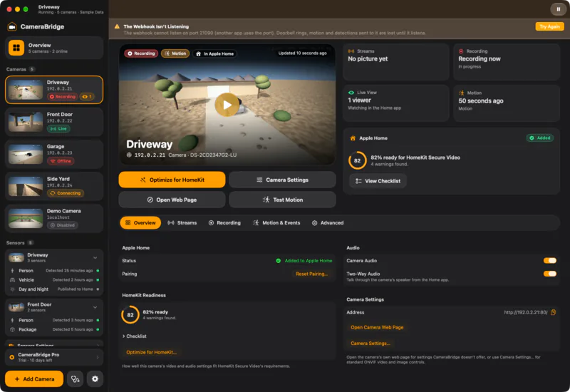Image resolution: width=570 pixels, height=392 pixels.
Task: Click the Optimize for HomeKit... link
Action: pyautogui.click(x=151, y=352)
